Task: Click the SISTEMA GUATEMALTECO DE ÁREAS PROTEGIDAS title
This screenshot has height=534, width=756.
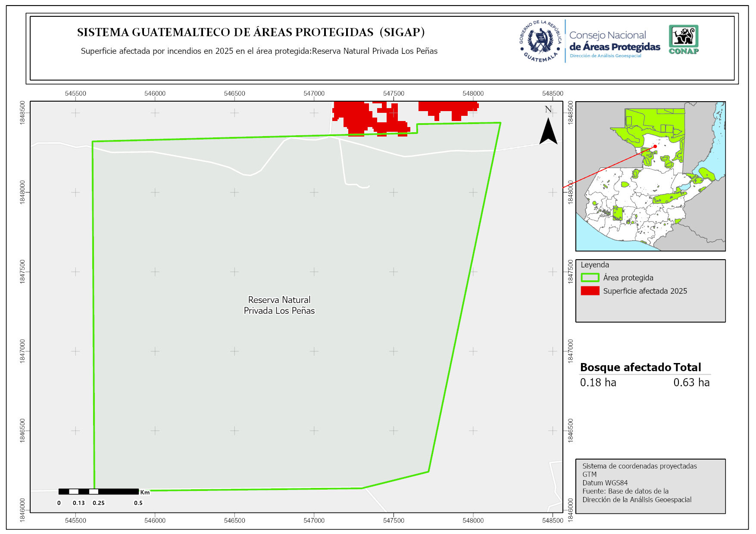Action: click(251, 32)
